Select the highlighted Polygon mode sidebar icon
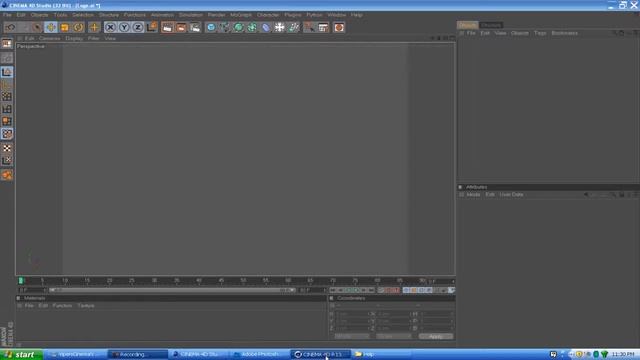This screenshot has height=360, width=640. point(7,134)
